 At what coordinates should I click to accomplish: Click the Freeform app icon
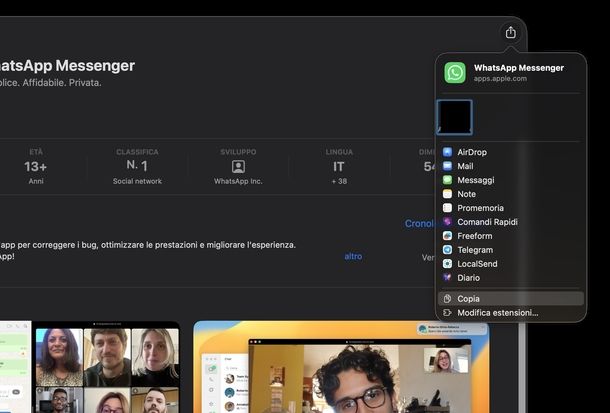click(447, 236)
